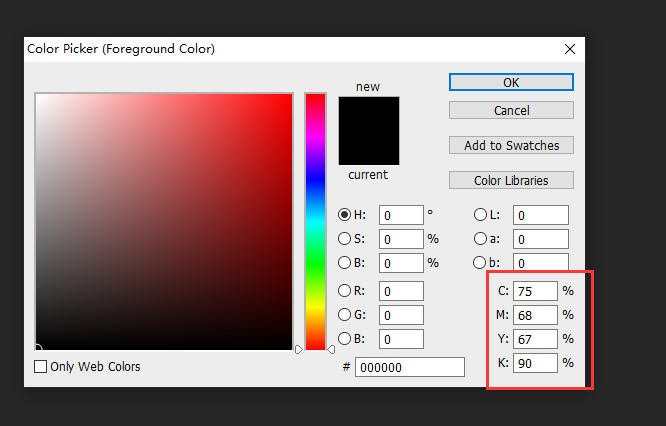Click the M magenta percentage field
The width and height of the screenshot is (666, 426).
point(535,315)
